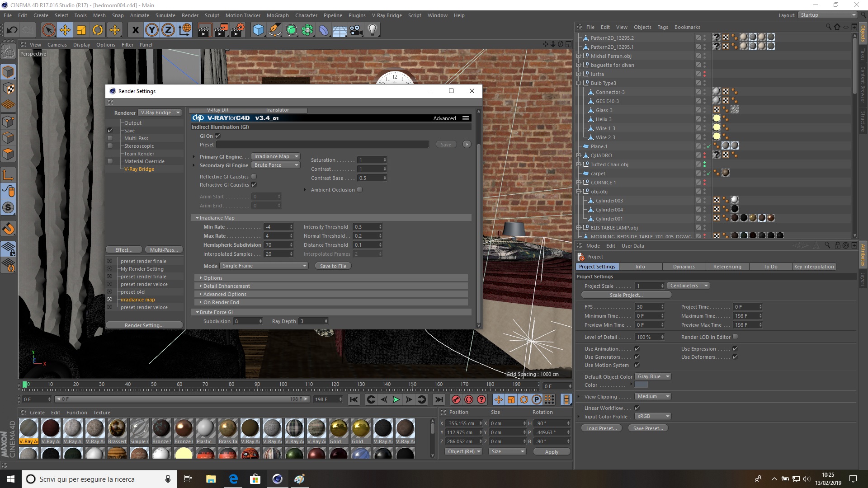
Task: Toggle Linear Workflow checkbox
Action: point(637,408)
